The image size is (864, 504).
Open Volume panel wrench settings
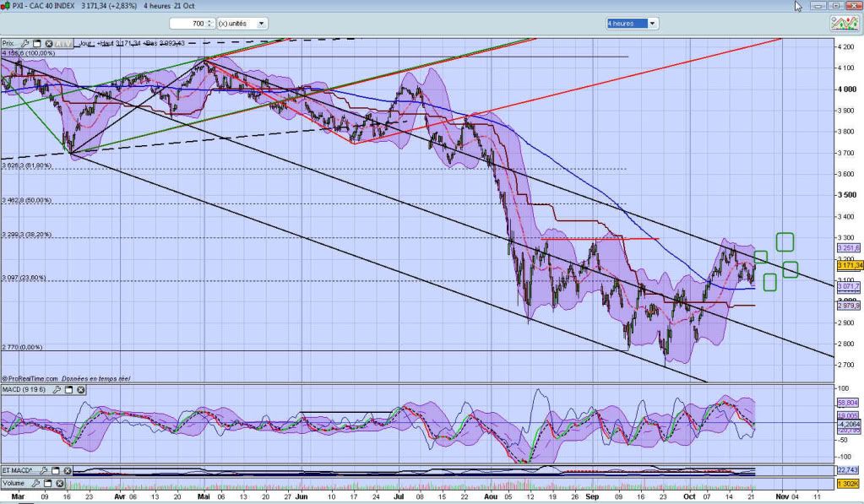tap(36, 483)
